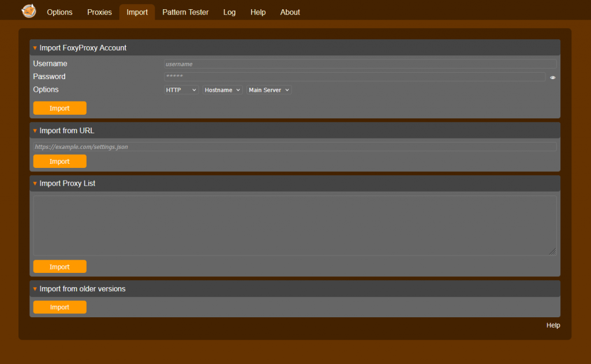The width and height of the screenshot is (591, 364).
Task: Open the Options tab
Action: [59, 12]
